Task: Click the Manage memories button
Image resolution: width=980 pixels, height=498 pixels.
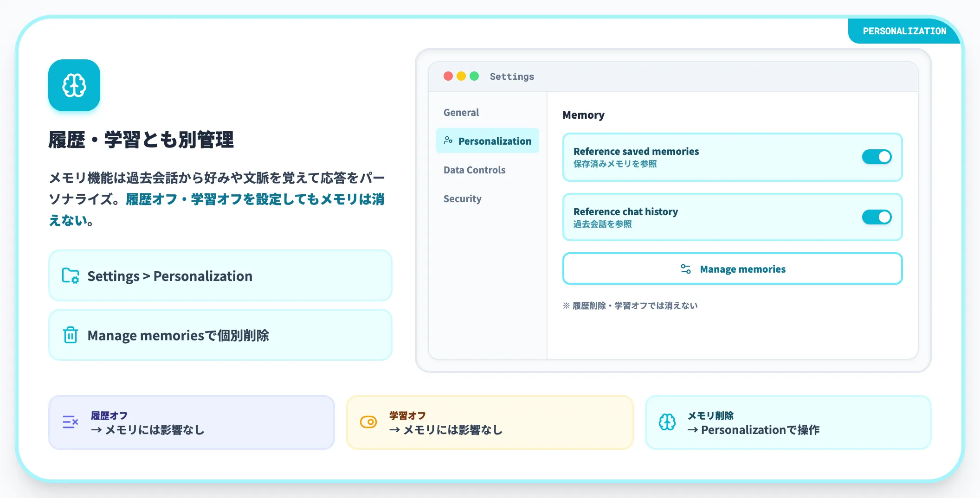Action: [732, 268]
